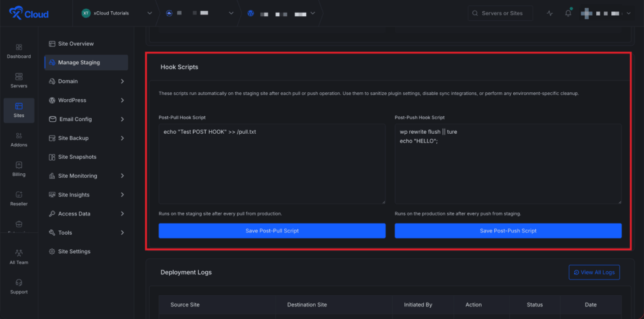Open Addons from the left rail
644x319 pixels.
click(x=19, y=139)
